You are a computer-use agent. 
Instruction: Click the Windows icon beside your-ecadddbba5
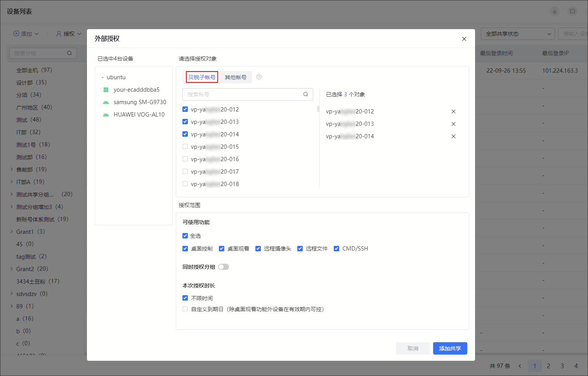click(x=106, y=90)
